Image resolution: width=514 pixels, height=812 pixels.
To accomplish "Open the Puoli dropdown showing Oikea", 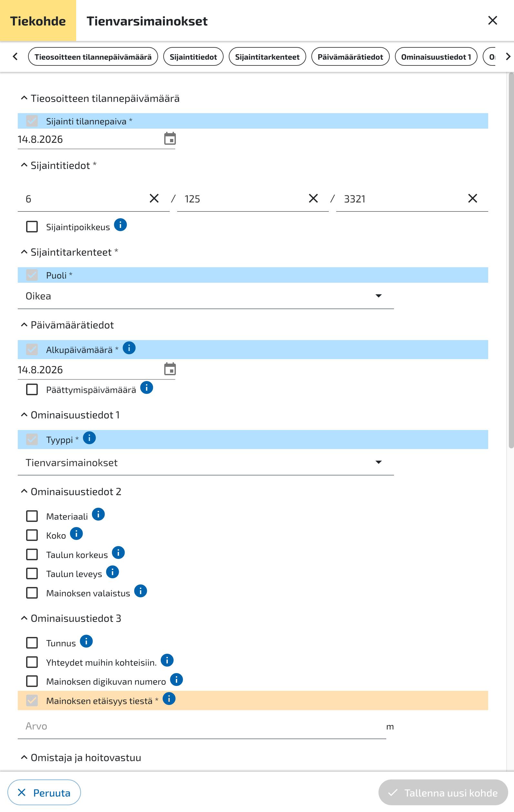I will tap(206, 296).
